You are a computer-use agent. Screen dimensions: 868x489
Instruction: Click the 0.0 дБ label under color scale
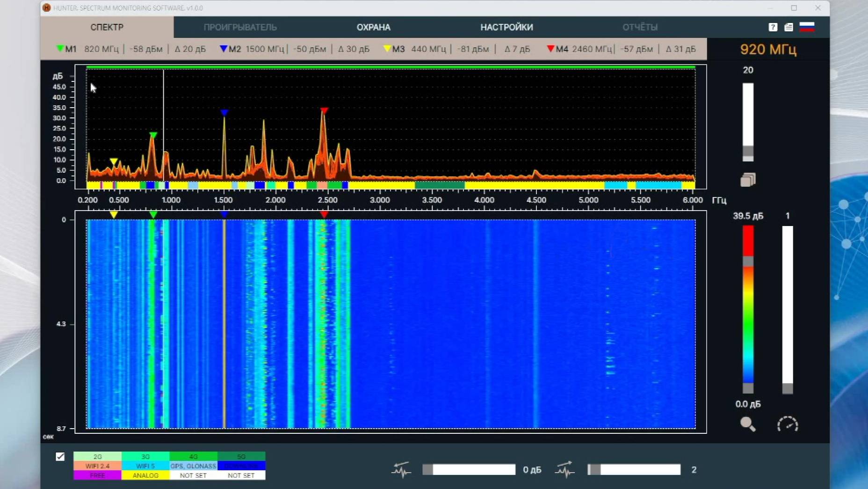pyautogui.click(x=748, y=404)
